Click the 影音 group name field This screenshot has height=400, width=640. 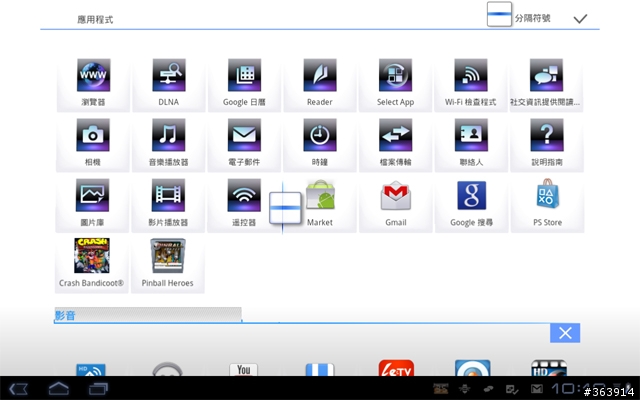coord(148,315)
